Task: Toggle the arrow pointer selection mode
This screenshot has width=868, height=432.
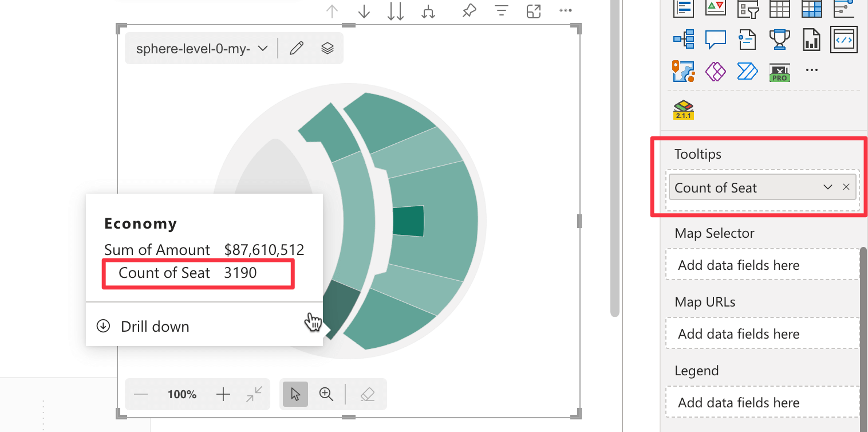Action: point(295,394)
